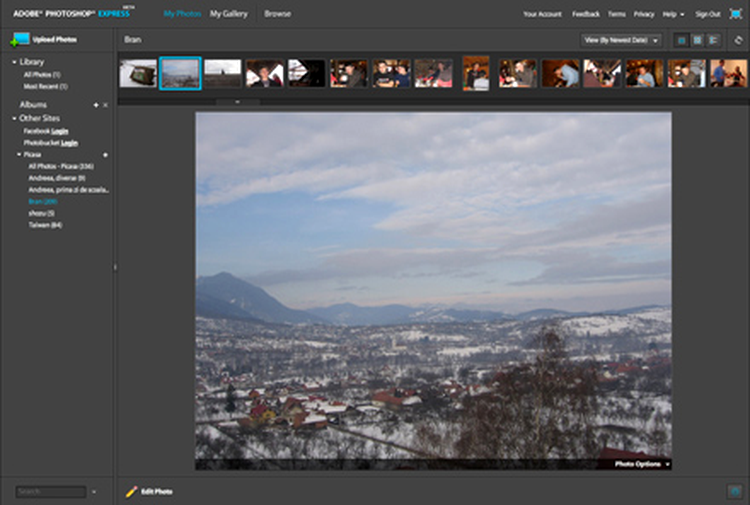
Task: Open the My Gallery tab
Action: pos(229,14)
